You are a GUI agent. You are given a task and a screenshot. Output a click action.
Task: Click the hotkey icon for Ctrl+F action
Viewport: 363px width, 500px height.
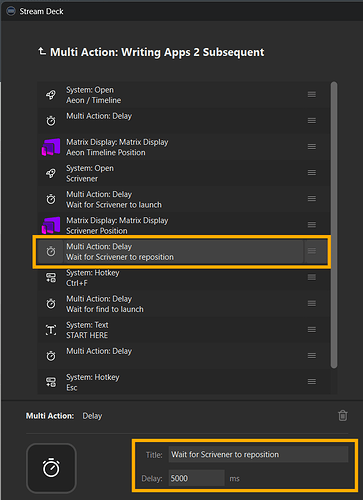51,277
